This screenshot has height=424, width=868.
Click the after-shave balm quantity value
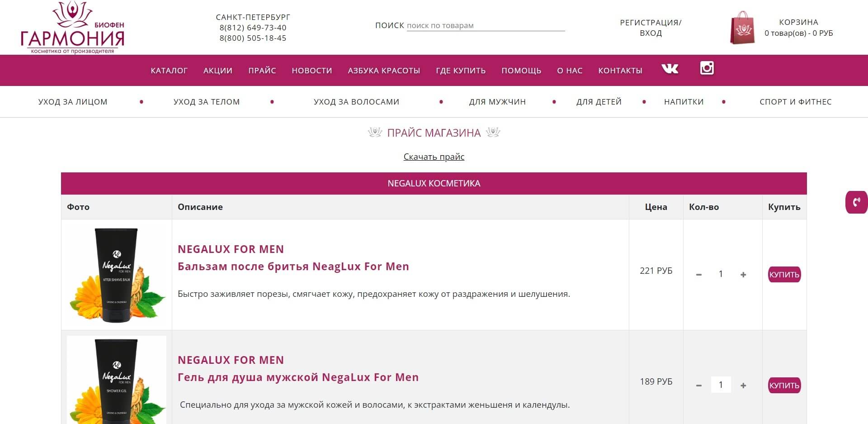(721, 274)
